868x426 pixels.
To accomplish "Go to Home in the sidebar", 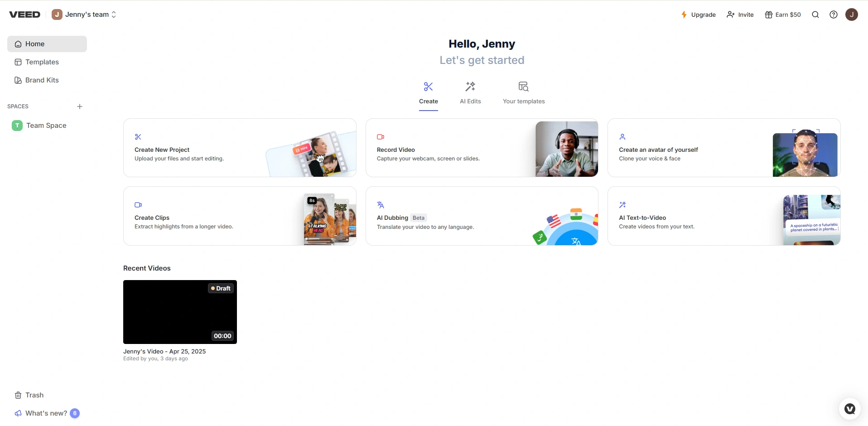I will 47,44.
